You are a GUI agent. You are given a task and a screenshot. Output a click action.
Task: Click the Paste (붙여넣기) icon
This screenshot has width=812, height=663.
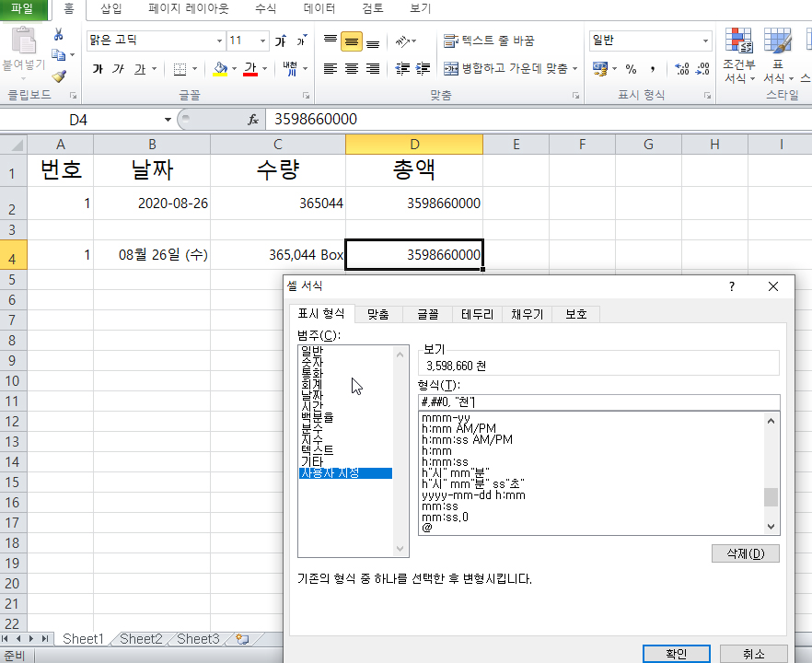24,41
